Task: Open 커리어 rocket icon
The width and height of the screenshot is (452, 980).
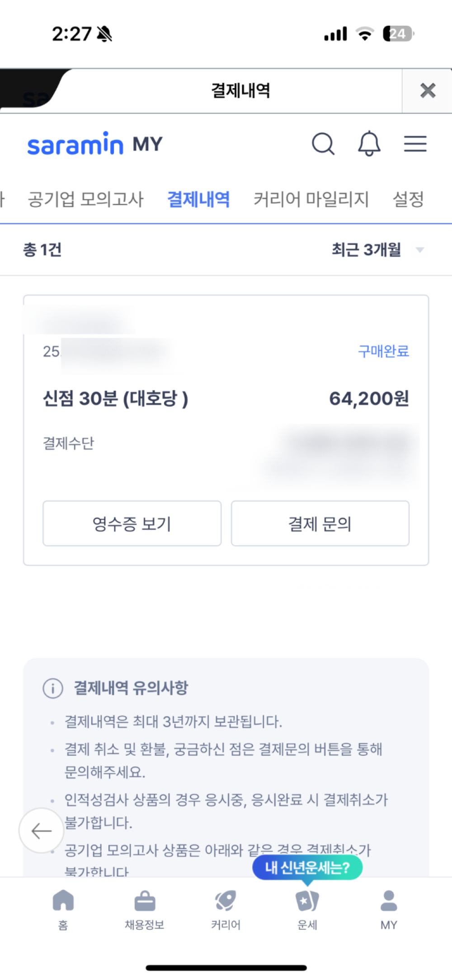Action: [x=226, y=908]
